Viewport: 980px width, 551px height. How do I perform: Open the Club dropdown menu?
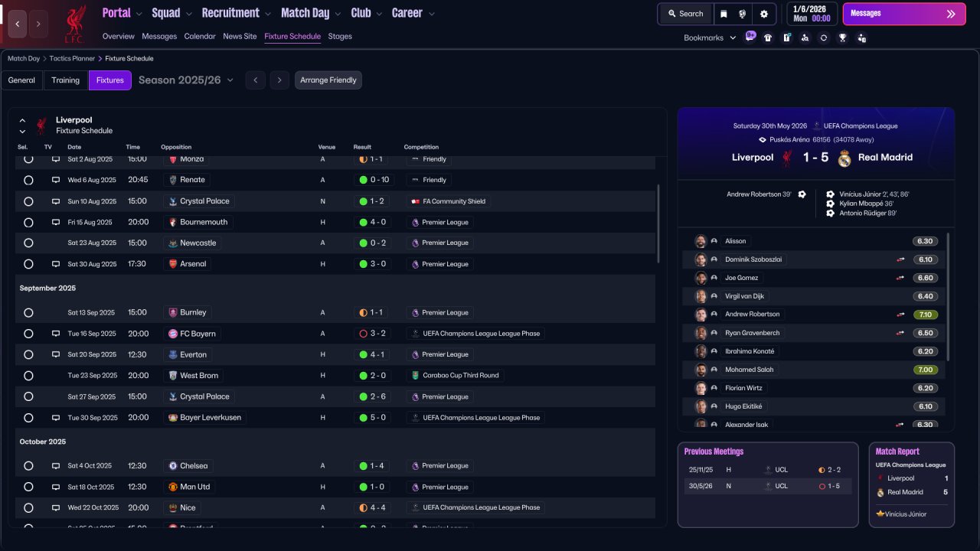pos(367,13)
